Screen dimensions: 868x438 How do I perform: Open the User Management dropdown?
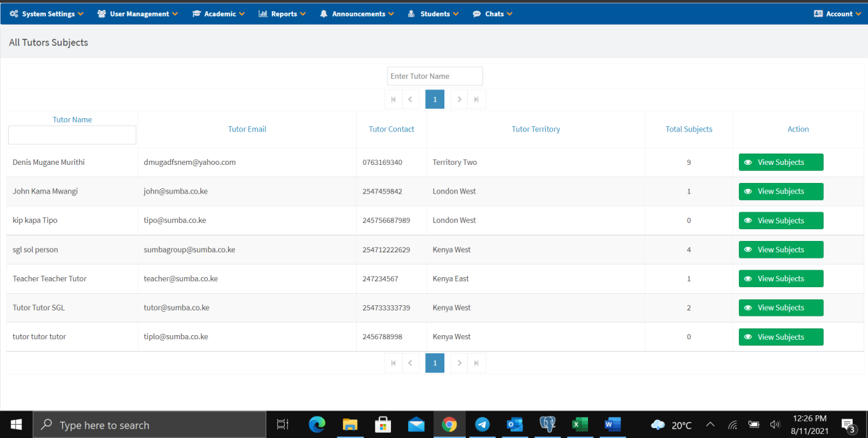click(138, 14)
